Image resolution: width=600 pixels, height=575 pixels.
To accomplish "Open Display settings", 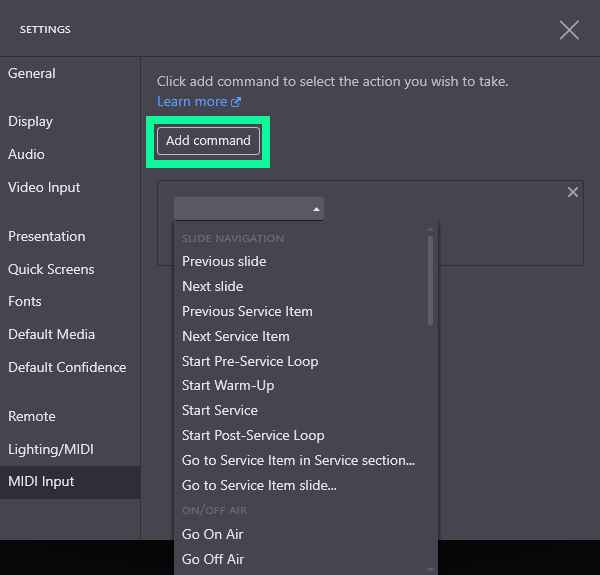I will point(30,121).
